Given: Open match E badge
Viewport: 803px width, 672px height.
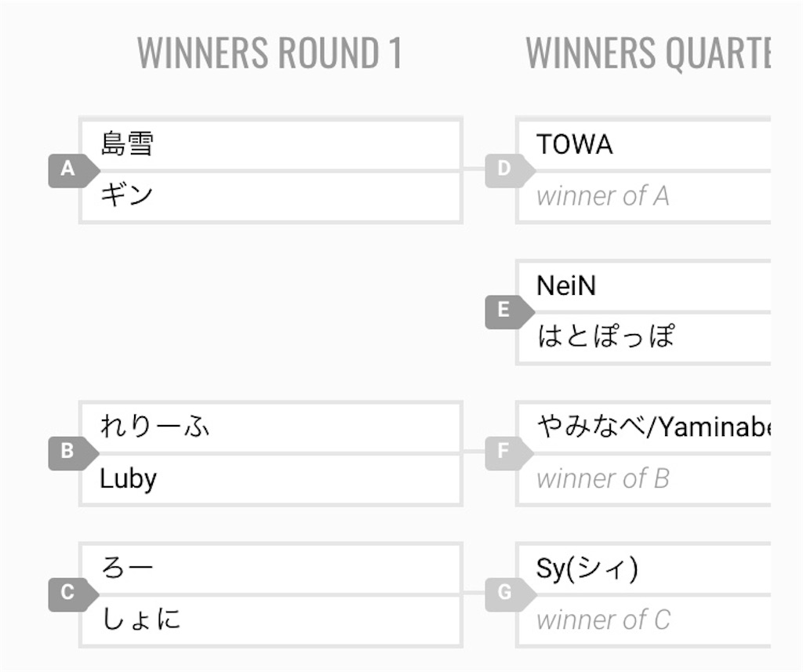Looking at the screenshot, I should click(510, 312).
